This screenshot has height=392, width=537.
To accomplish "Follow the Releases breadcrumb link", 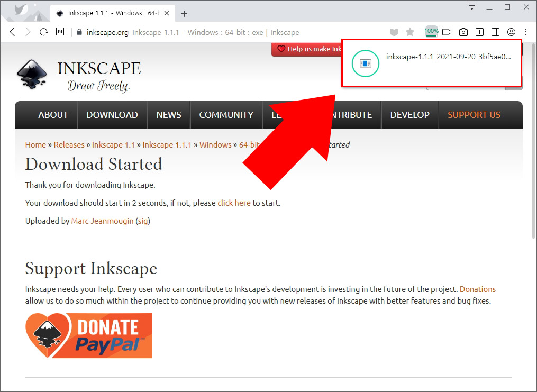I will pos(69,145).
